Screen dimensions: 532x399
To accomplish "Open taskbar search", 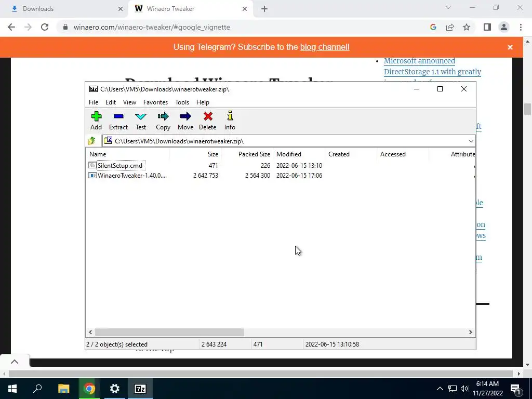I will 37,389.
